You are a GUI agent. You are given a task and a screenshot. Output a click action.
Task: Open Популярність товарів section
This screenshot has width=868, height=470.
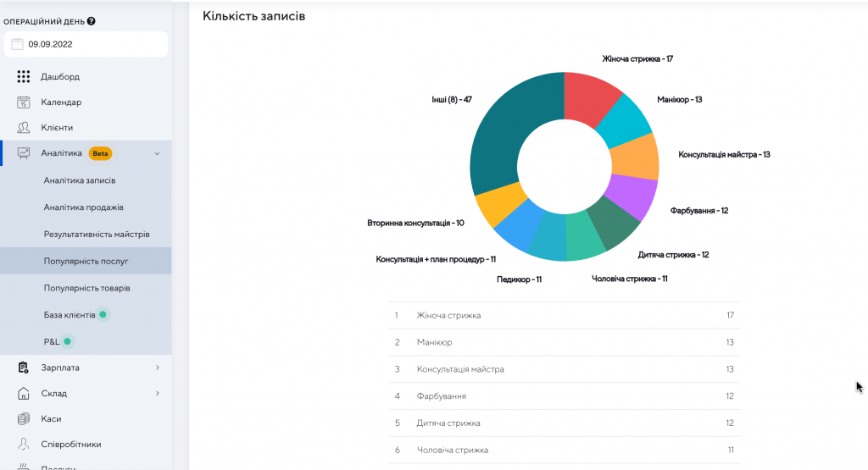click(x=87, y=288)
